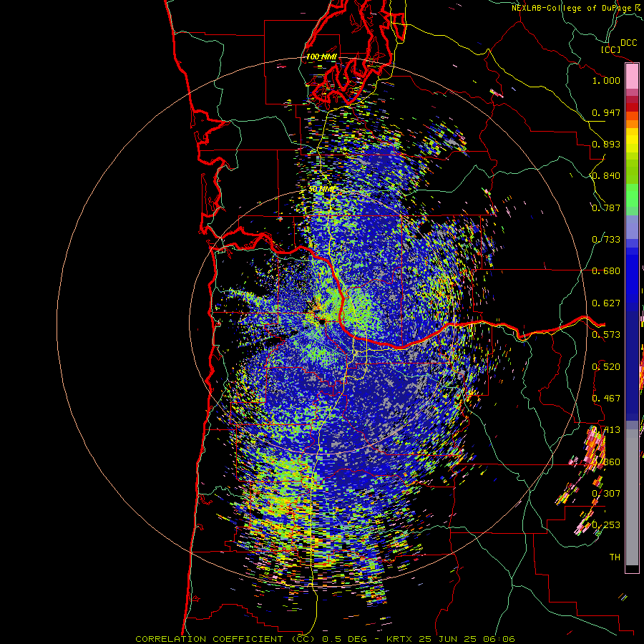Screen dimensions: 644x644
Task: Click the 0.573 scale value
Action: (606, 335)
